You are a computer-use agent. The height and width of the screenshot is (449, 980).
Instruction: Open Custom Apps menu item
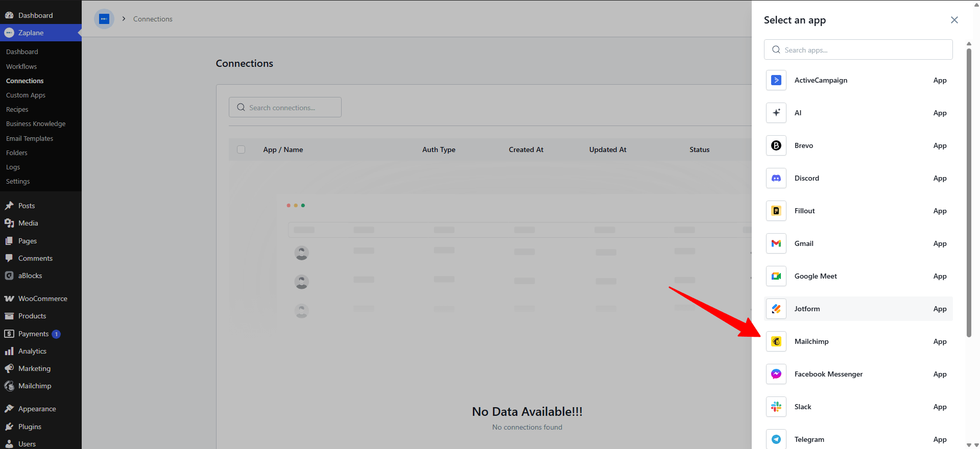pos(26,95)
